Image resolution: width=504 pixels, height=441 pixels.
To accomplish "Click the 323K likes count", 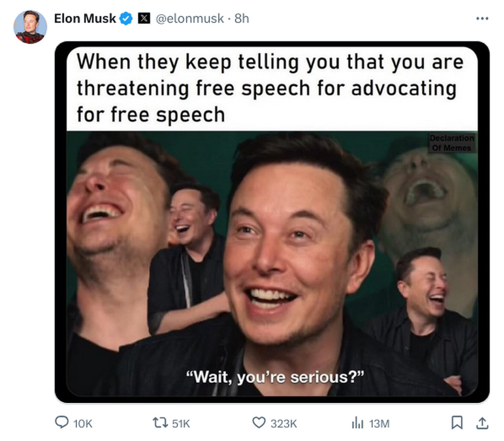I will click(x=283, y=424).
